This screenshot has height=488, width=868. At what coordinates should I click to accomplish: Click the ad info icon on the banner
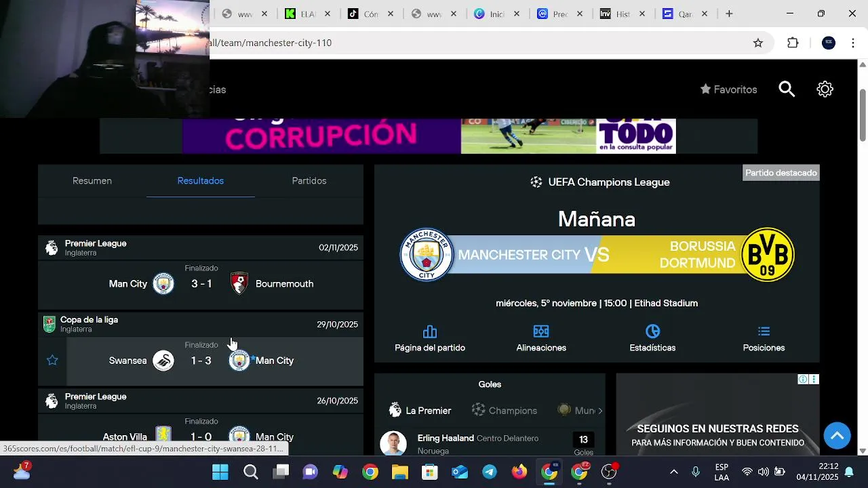tap(803, 380)
